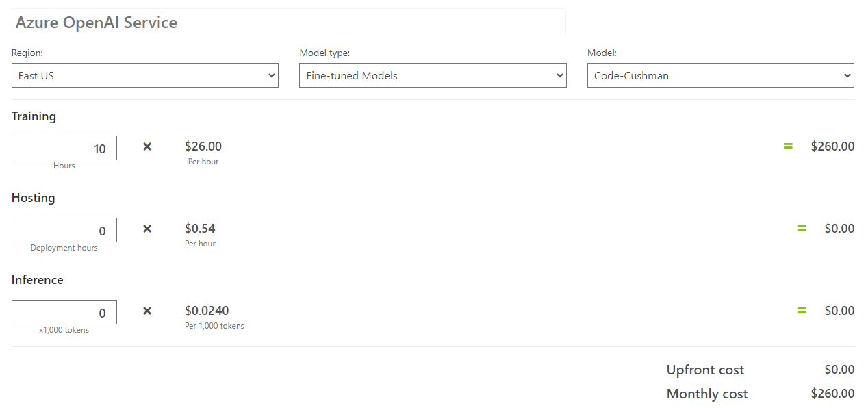Open the Model dropdown showing Code-Cushman
This screenshot has height=408, width=868.
721,75
